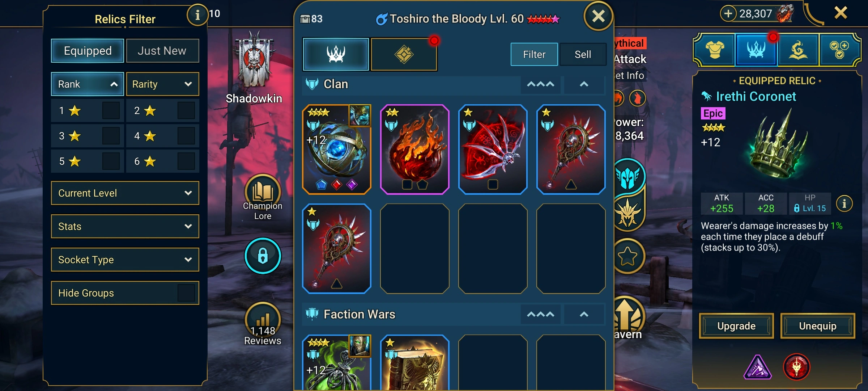Add gems with the plus icon

pyautogui.click(x=728, y=14)
